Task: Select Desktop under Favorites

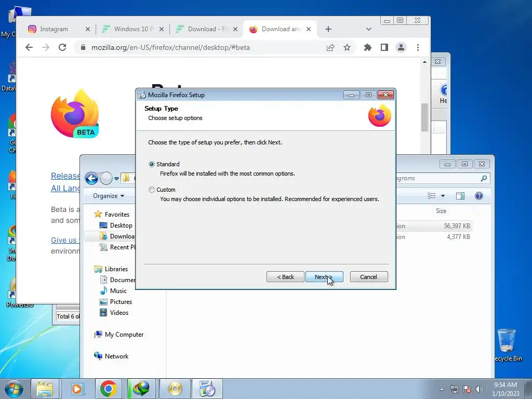Action: [116, 225]
